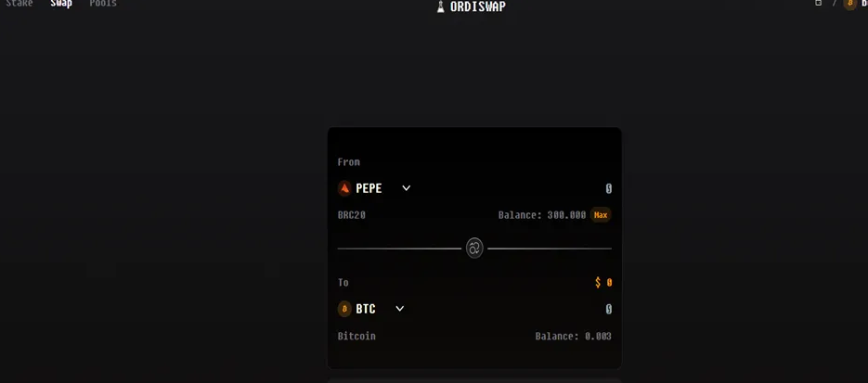The image size is (868, 383).
Task: Expand the BTC token dropdown chevron
Action: point(399,309)
